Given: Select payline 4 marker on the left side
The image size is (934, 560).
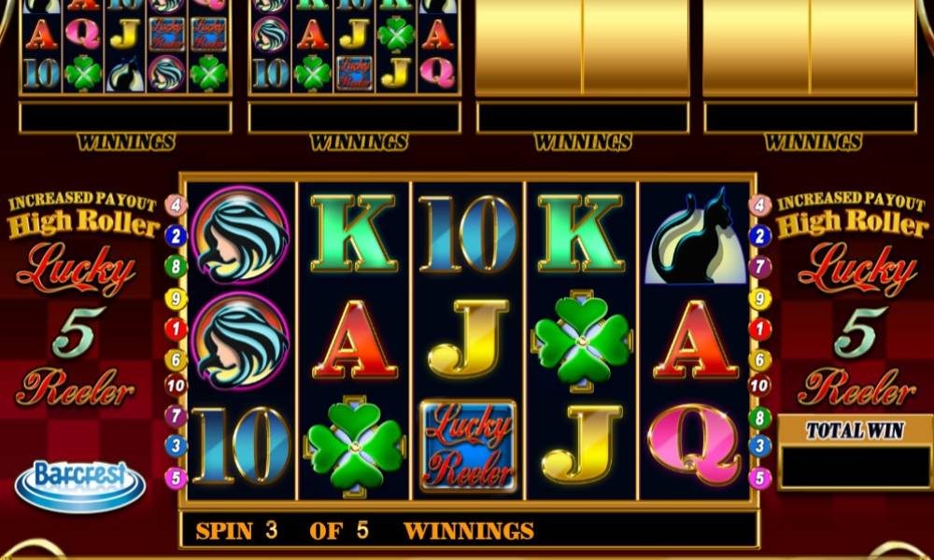Looking at the screenshot, I should [176, 205].
